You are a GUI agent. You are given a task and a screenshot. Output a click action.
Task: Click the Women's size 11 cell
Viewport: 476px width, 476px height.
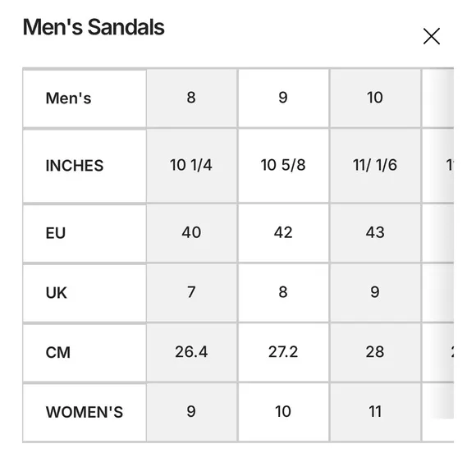click(x=375, y=412)
